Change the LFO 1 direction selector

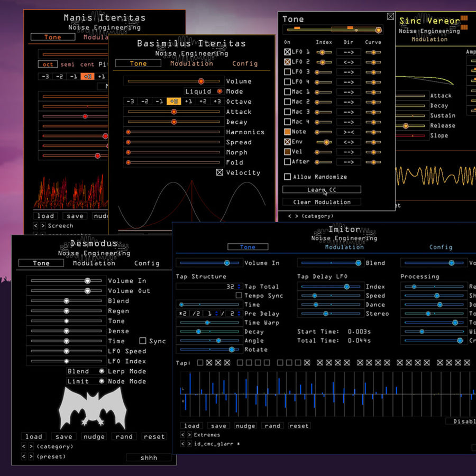tap(349, 52)
